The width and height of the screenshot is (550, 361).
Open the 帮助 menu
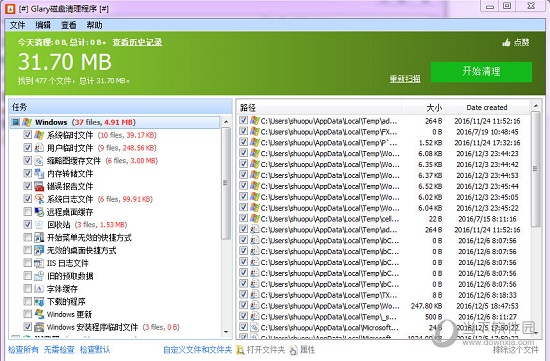pyautogui.click(x=94, y=25)
